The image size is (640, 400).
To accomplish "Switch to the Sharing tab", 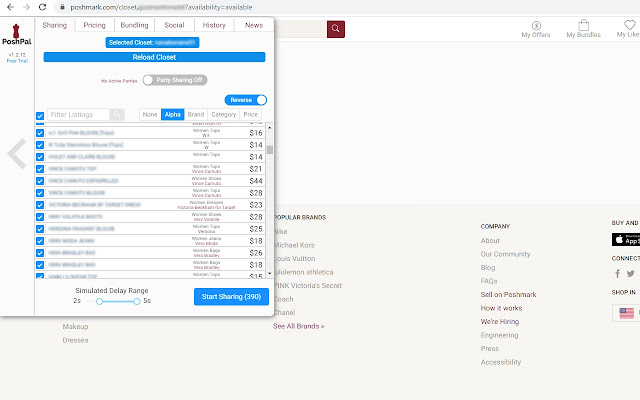I will point(55,25).
